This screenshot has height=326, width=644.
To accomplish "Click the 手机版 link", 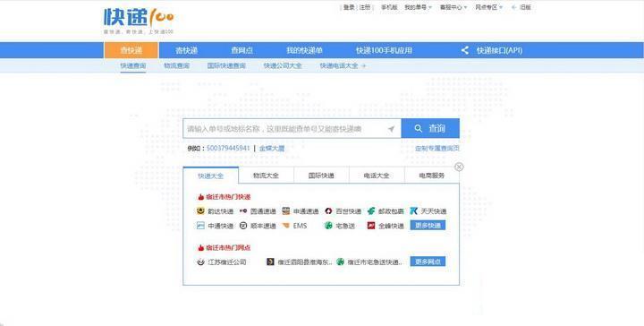I will click(389, 7).
